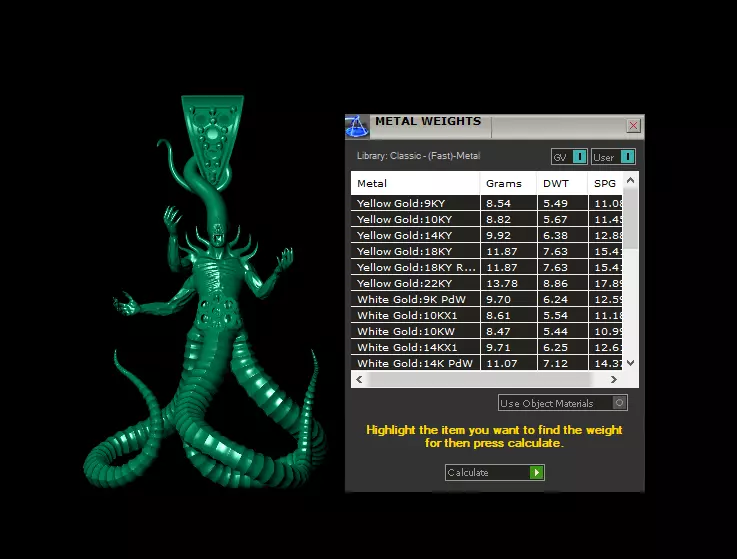
Task: Click the right horizontal scroll arrow
Action: (613, 379)
